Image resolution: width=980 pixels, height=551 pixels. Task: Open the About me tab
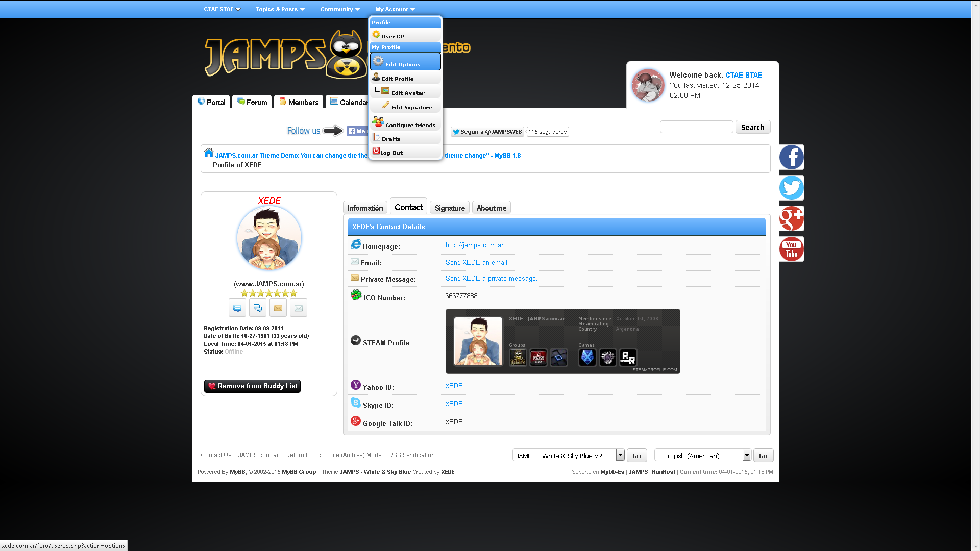[x=491, y=208]
